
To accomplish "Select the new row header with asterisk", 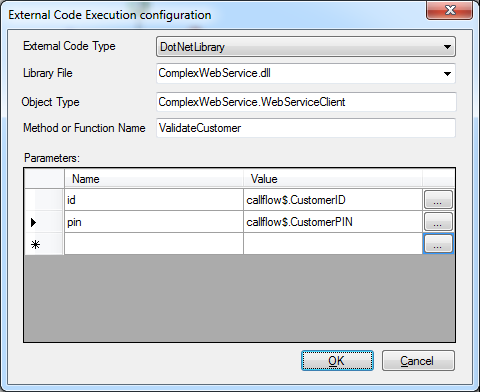I will [x=44, y=244].
